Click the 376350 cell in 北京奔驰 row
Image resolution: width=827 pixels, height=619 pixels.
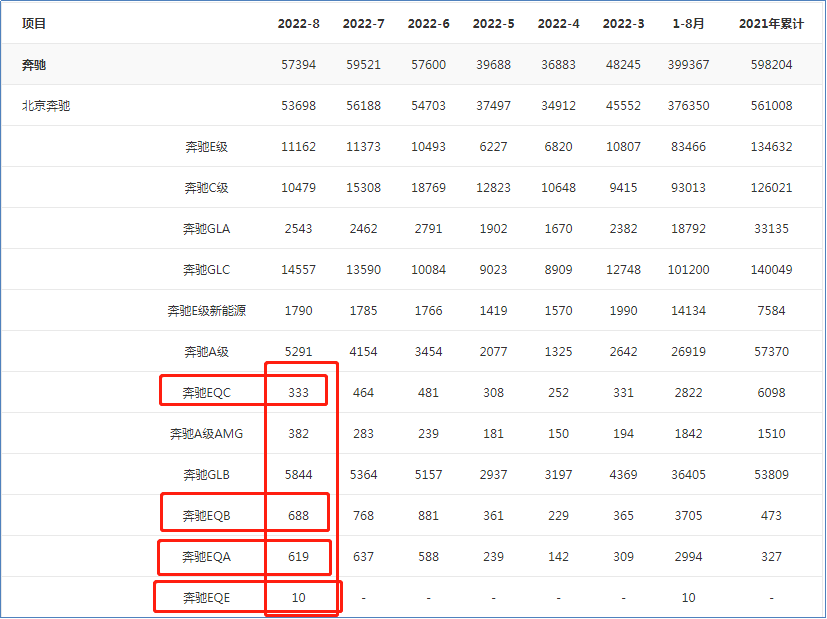(688, 105)
